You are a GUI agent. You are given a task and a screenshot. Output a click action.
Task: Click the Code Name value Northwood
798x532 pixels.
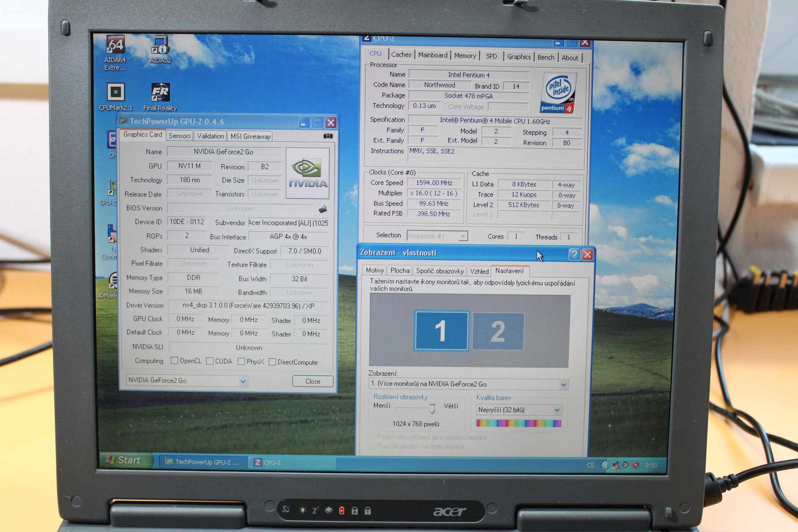pyautogui.click(x=439, y=85)
